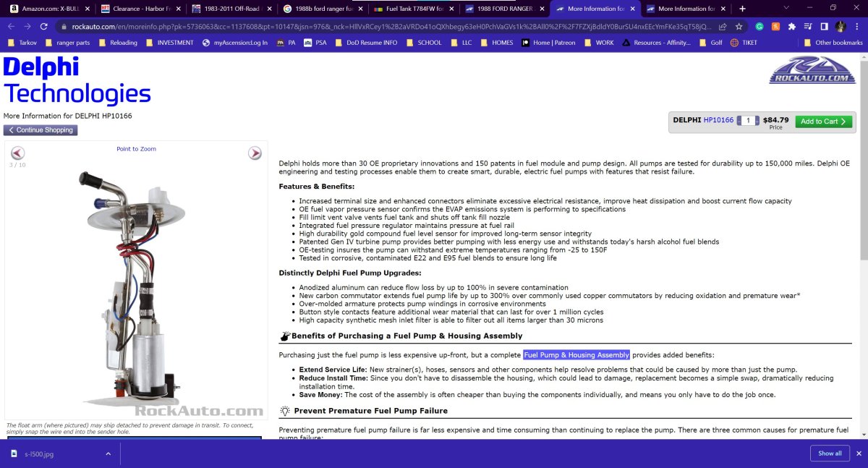Viewport: 868px width, 468px height.
Task: Go back to the previous browser page
Action: (11, 26)
